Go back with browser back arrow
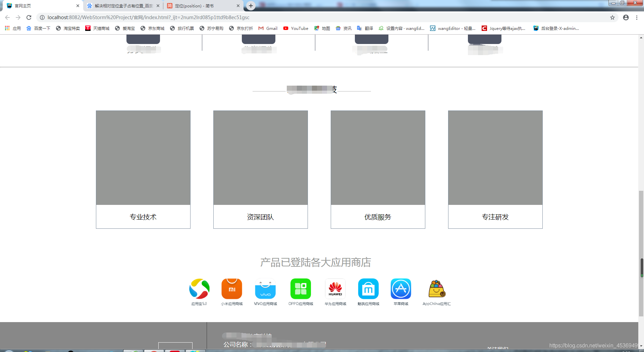Image resolution: width=644 pixels, height=352 pixels. point(7,17)
